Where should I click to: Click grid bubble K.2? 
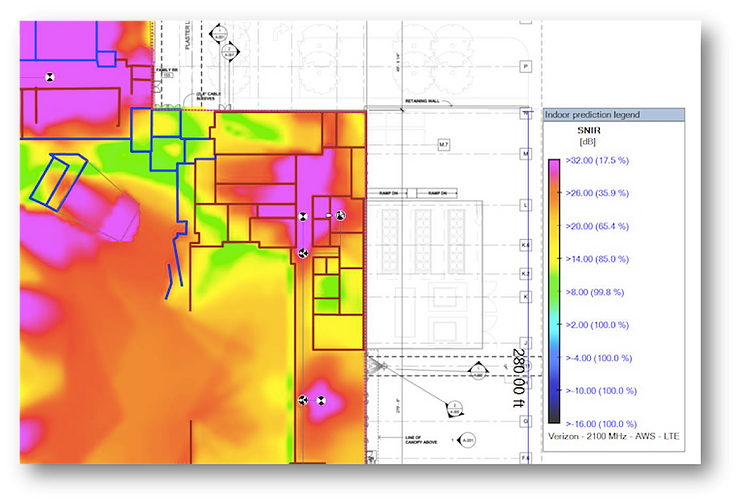525,274
